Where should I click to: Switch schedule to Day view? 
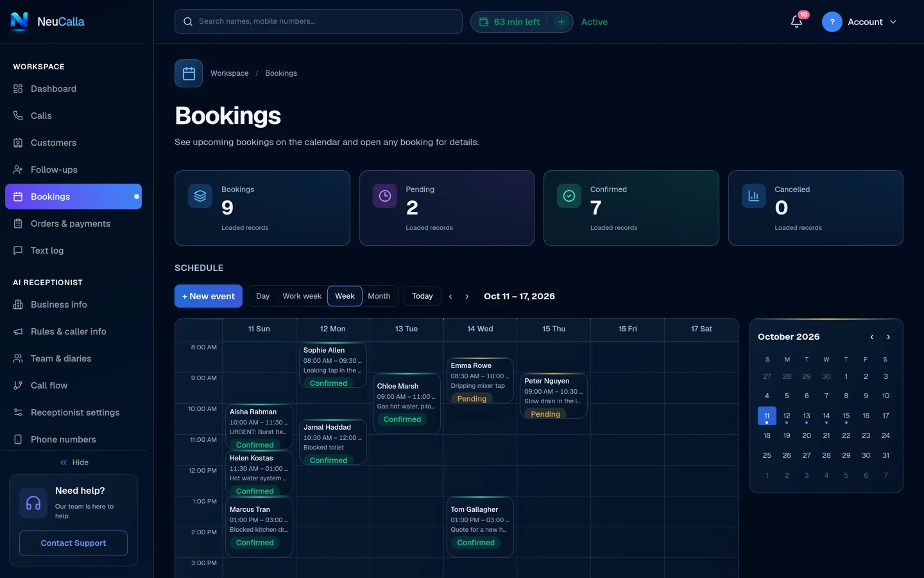pos(263,296)
